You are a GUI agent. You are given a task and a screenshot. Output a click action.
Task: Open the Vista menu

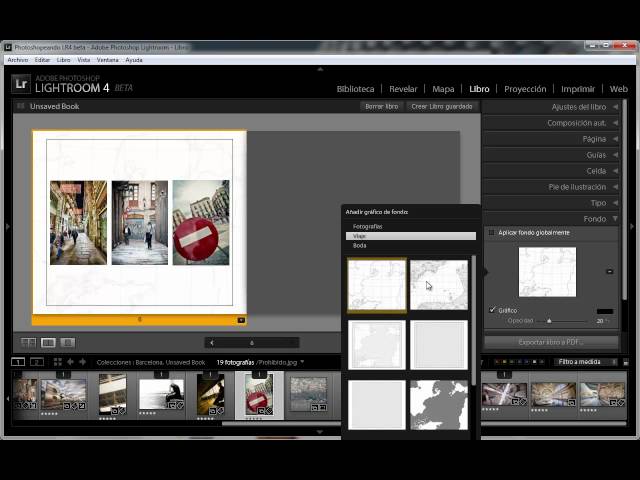[x=84, y=60]
